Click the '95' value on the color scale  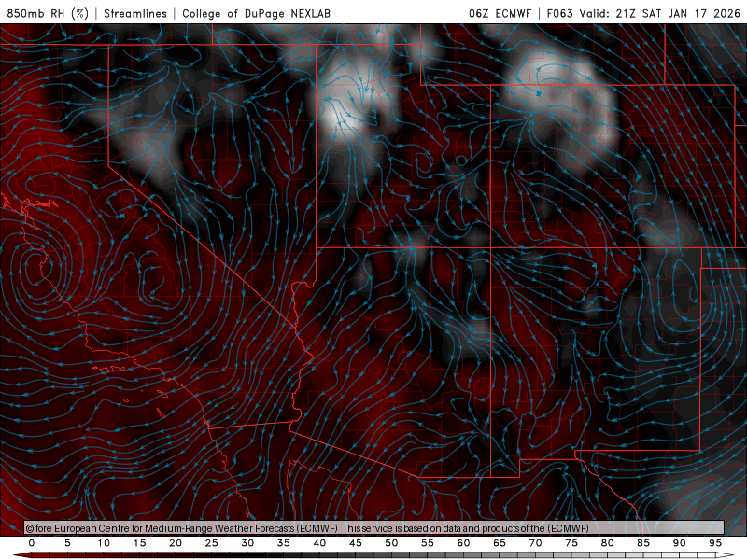tap(715, 543)
